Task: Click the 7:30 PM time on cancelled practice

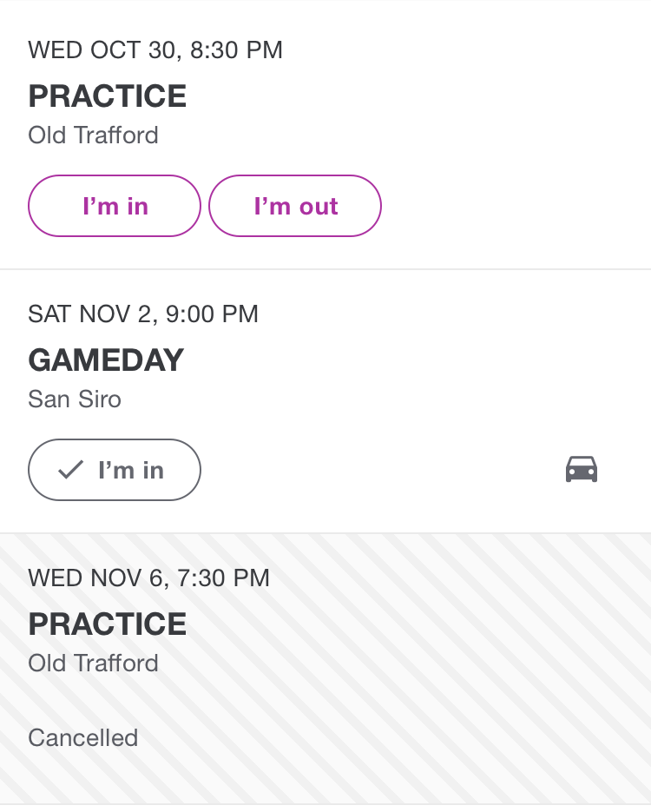Action: tap(224, 578)
